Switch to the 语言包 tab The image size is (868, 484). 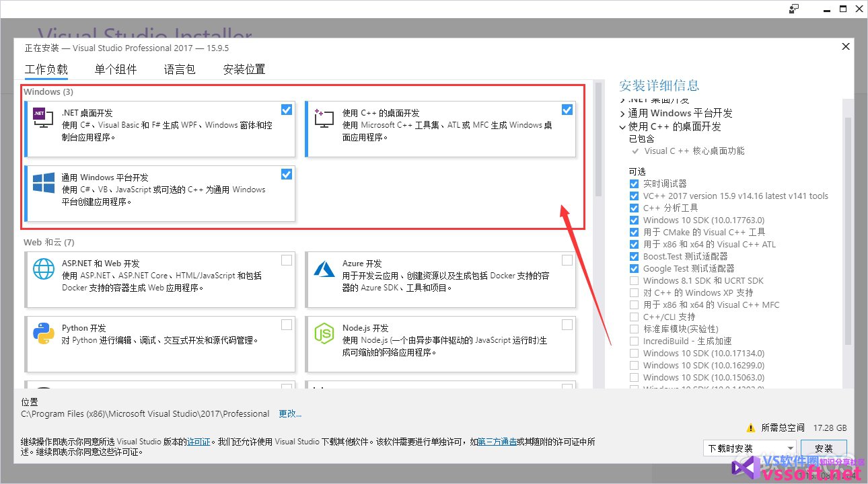pyautogui.click(x=180, y=69)
